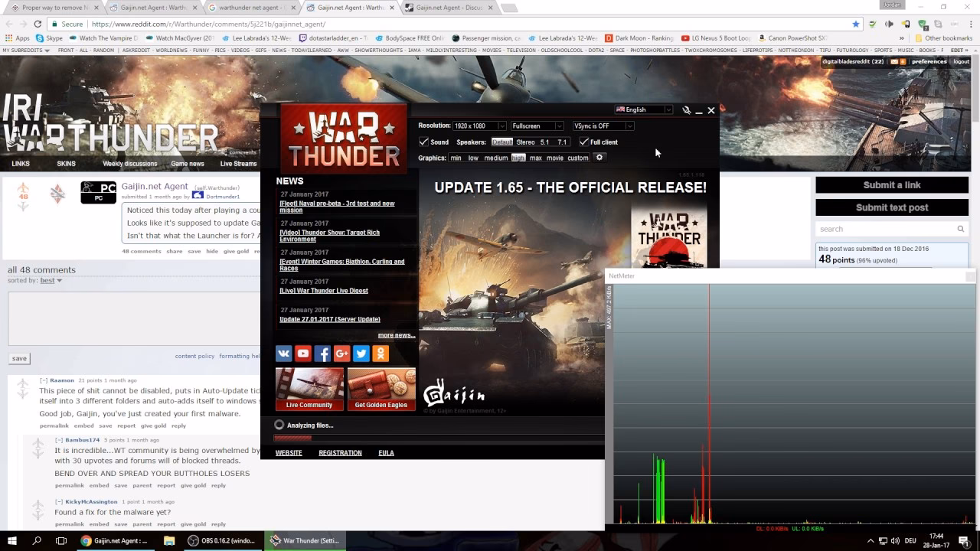Set graphics preset to min
The height and width of the screenshot is (551, 980).
[456, 158]
